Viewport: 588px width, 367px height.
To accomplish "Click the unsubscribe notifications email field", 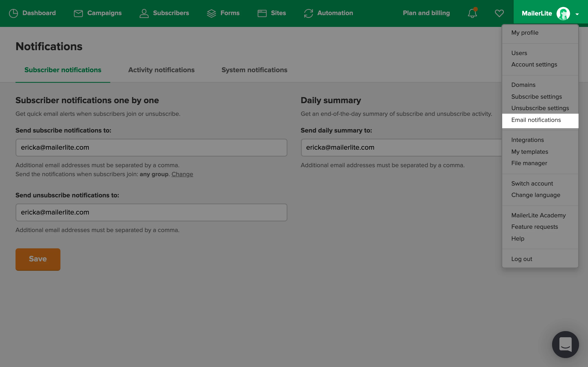I will 151,212.
